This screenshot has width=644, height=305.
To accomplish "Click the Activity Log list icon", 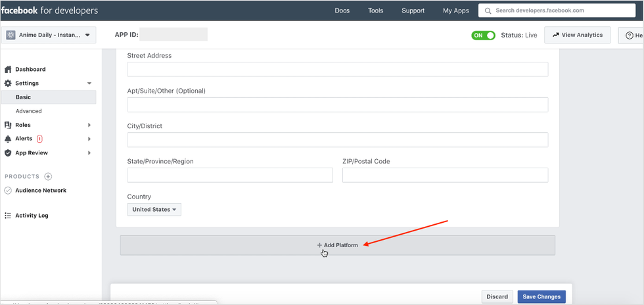I will [x=8, y=216].
